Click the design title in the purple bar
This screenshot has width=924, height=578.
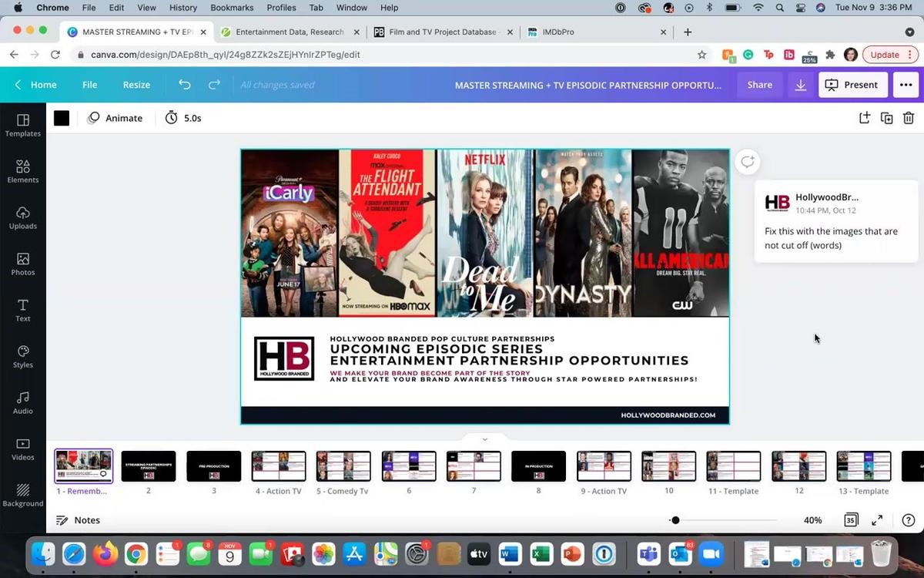(588, 85)
